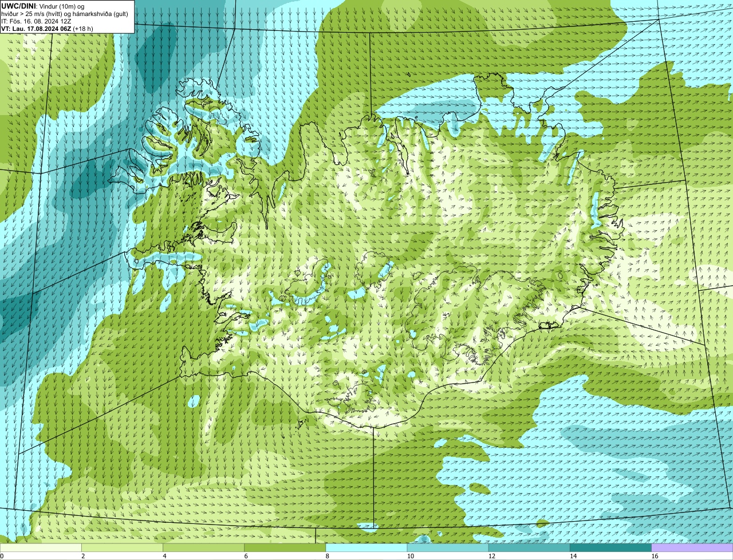733x560 pixels.
Task: Click the 'hviður > 25 m/s' legend description line
Action: point(65,14)
